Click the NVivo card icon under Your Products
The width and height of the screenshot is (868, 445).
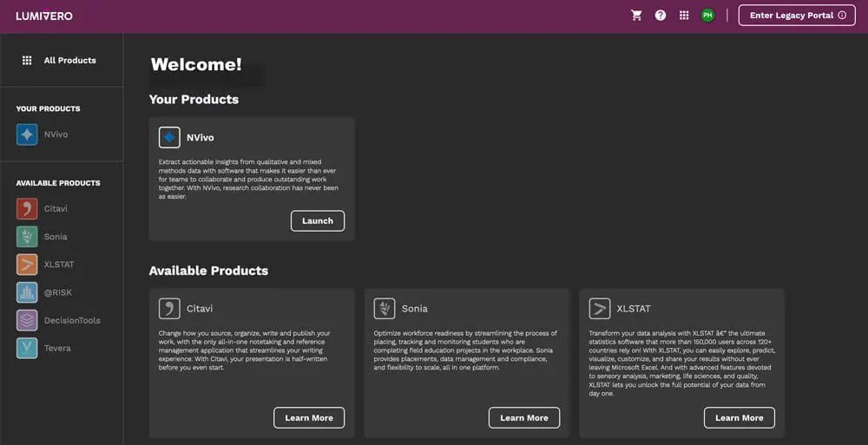click(169, 138)
